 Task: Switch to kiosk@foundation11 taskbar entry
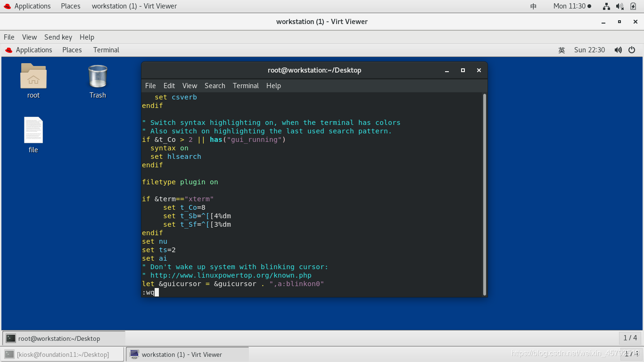click(62, 354)
